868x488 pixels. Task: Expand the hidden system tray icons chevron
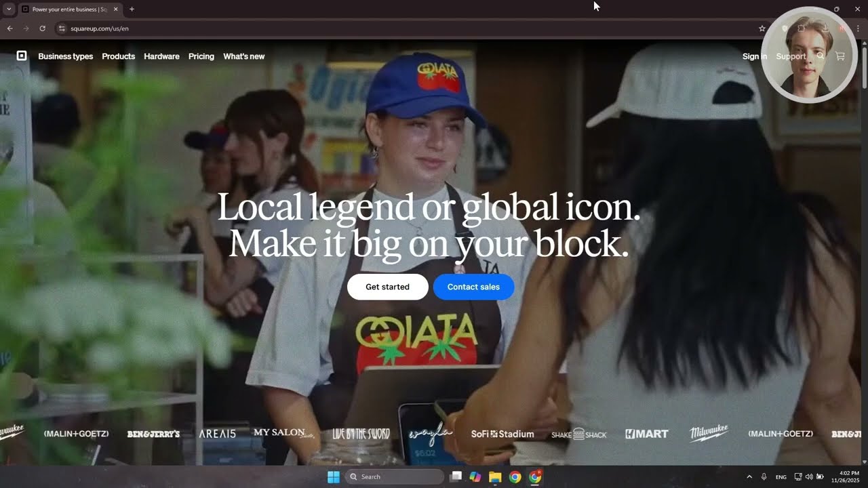tap(749, 476)
